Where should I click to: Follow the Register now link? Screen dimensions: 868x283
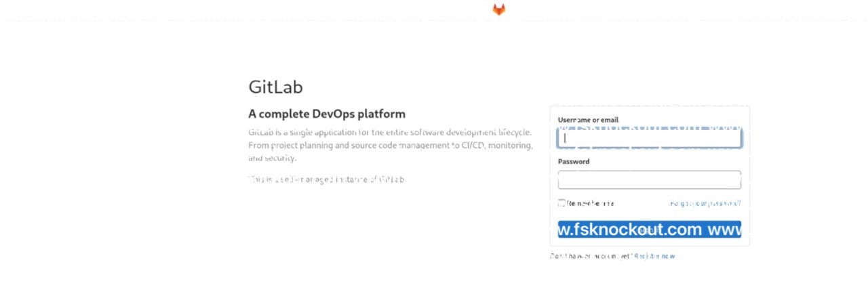coord(654,257)
